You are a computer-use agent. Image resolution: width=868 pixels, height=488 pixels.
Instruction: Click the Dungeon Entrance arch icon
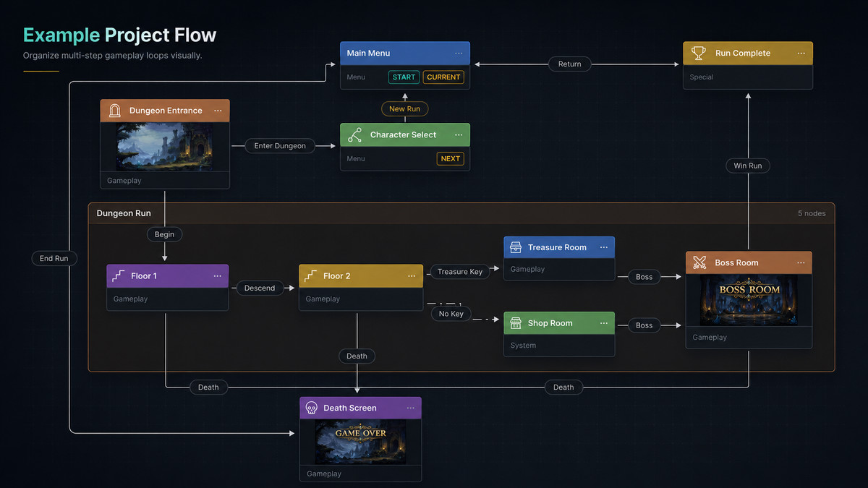(114, 111)
